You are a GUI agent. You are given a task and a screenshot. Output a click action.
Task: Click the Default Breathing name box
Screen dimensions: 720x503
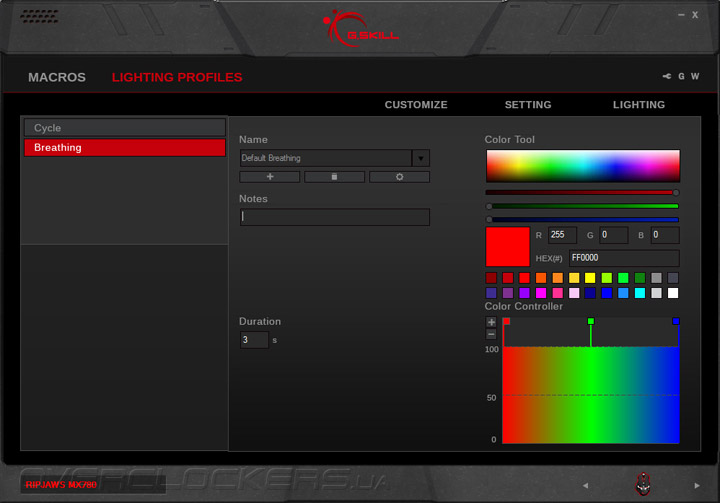(326, 158)
